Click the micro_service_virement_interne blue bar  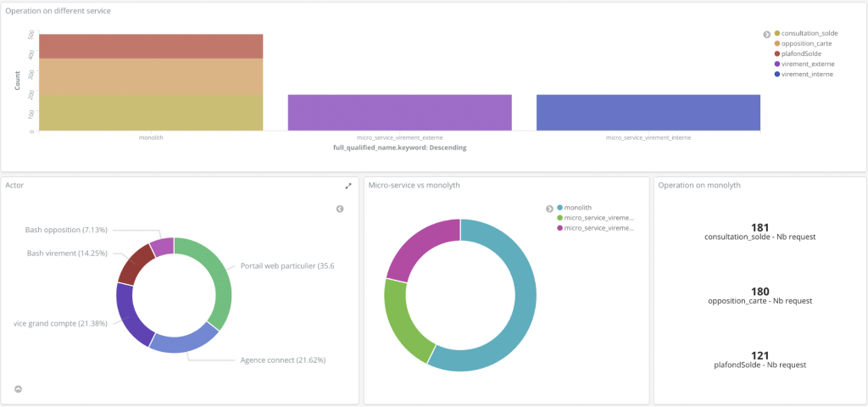648,112
